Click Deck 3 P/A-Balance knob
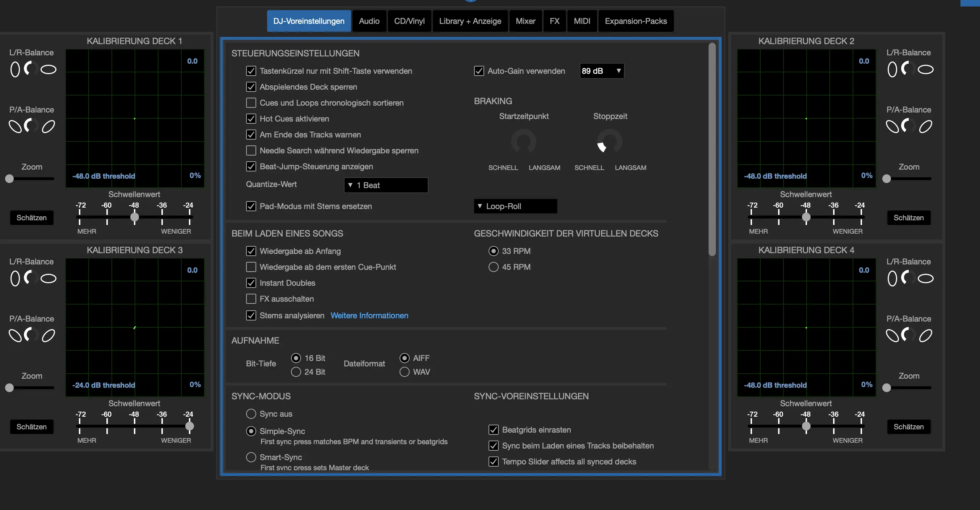The width and height of the screenshot is (980, 510). [31, 335]
